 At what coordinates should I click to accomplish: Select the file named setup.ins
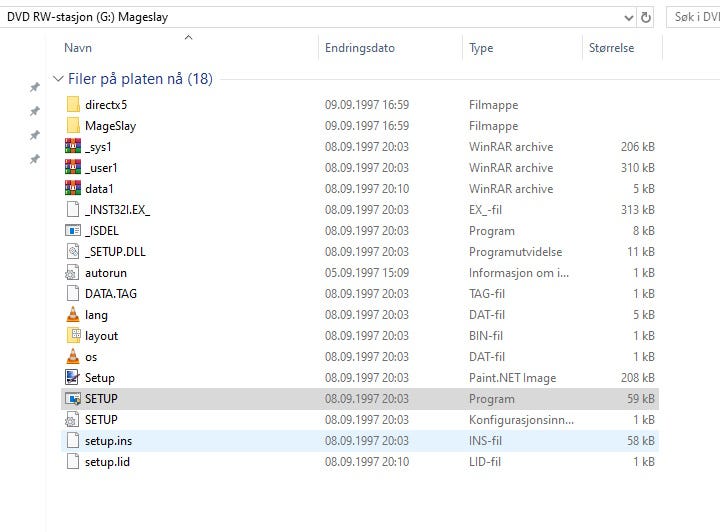[108, 441]
